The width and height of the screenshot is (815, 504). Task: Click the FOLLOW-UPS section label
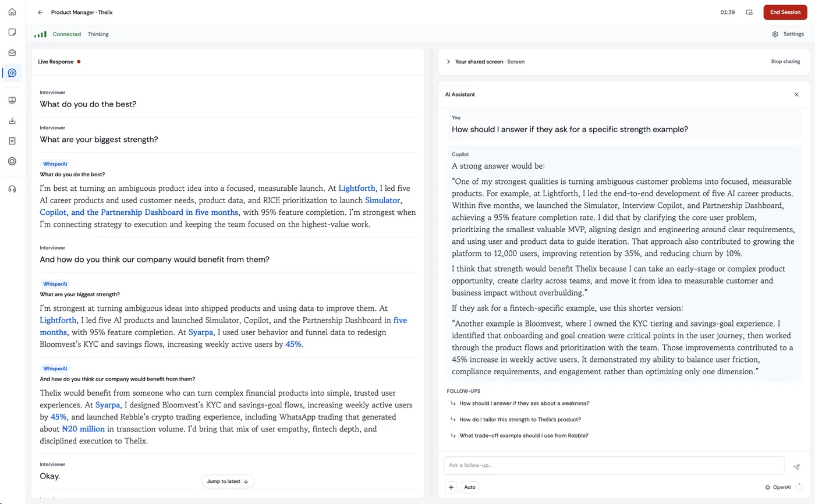(x=463, y=391)
